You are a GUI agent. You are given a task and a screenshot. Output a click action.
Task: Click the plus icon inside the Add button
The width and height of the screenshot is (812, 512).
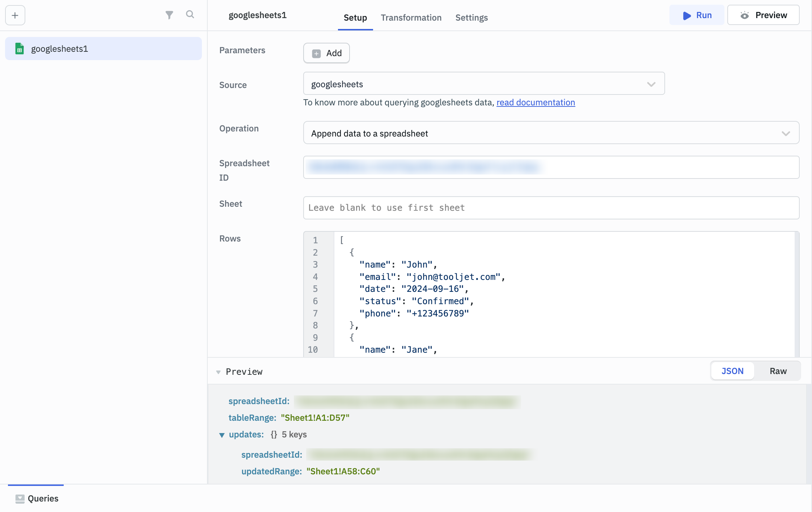[x=317, y=53]
